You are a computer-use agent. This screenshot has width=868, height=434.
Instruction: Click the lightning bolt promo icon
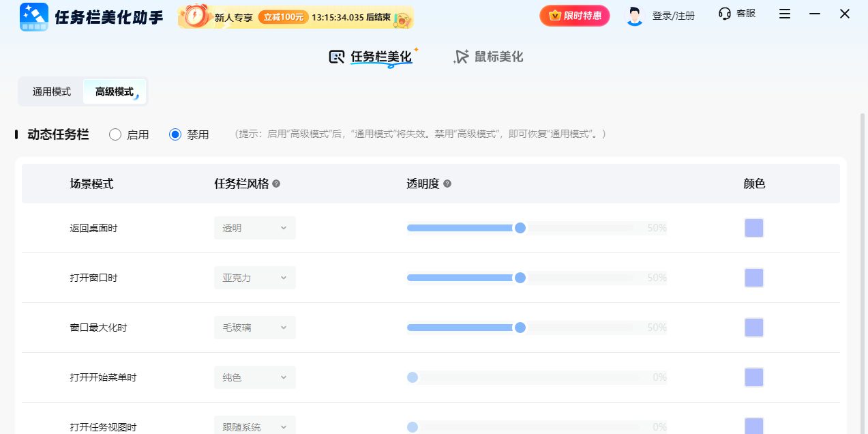click(193, 14)
